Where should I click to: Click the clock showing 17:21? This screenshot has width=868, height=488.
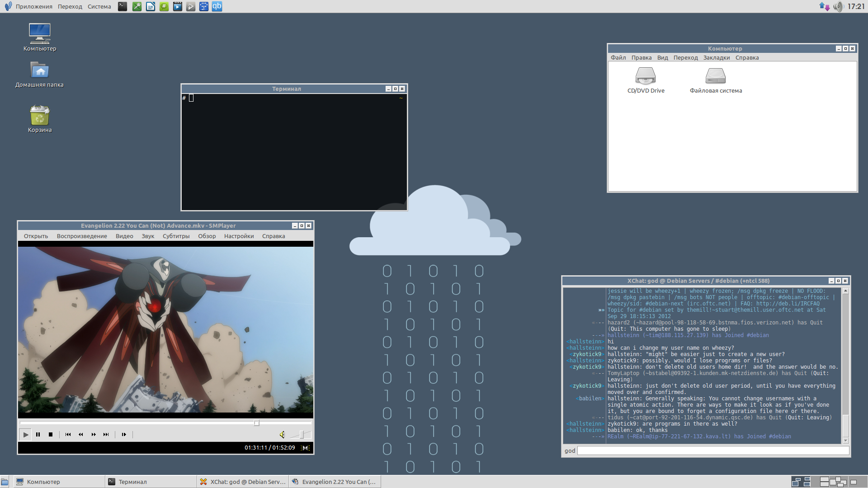click(x=856, y=6)
